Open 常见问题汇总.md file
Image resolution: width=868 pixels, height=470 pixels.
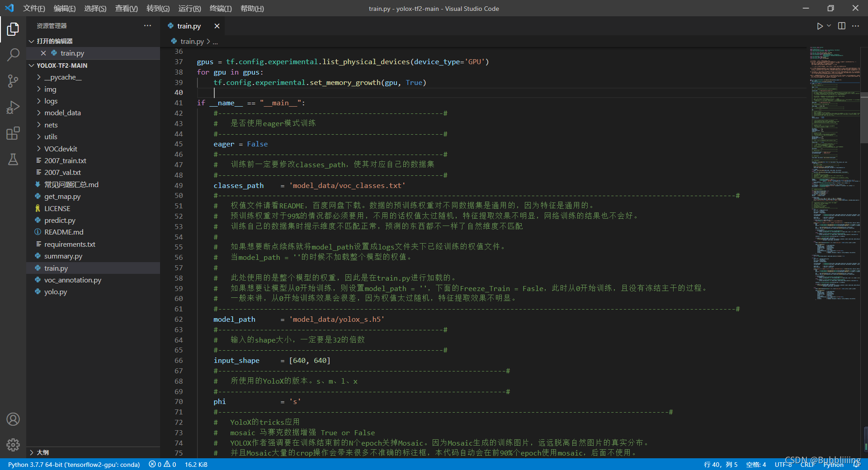pyautogui.click(x=93, y=185)
